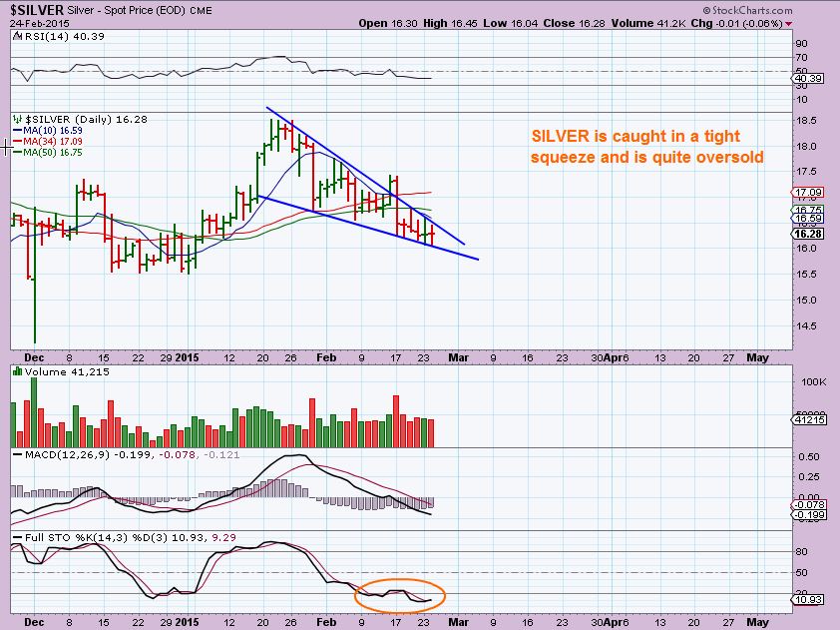The image size is (840, 630).
Task: Click the 'Low 16.04' quote value
Action: coord(510,24)
